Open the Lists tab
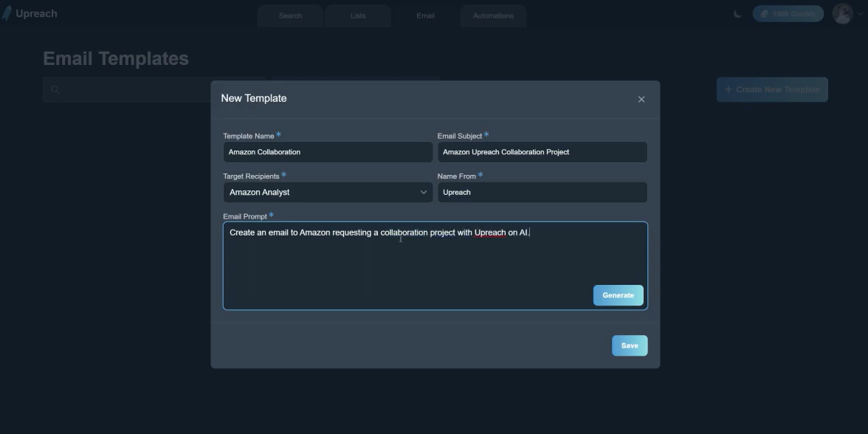Viewport: 868px width, 434px height. pos(358,15)
